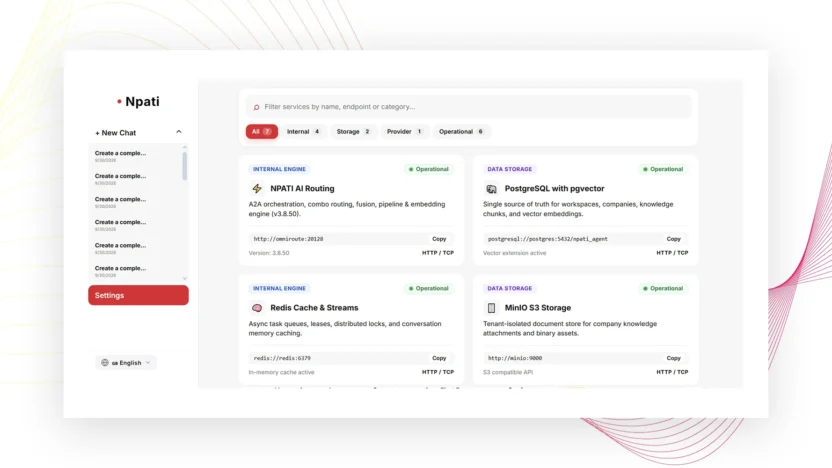Click the DATA STORAGE tag on PostgreSQL card

point(509,169)
